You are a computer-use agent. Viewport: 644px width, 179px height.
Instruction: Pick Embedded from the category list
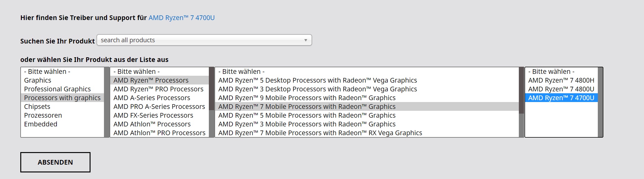[x=41, y=124]
